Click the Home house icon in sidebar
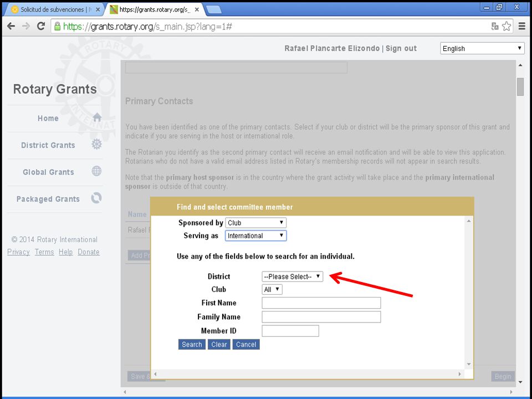This screenshot has width=532, height=399. point(97,117)
